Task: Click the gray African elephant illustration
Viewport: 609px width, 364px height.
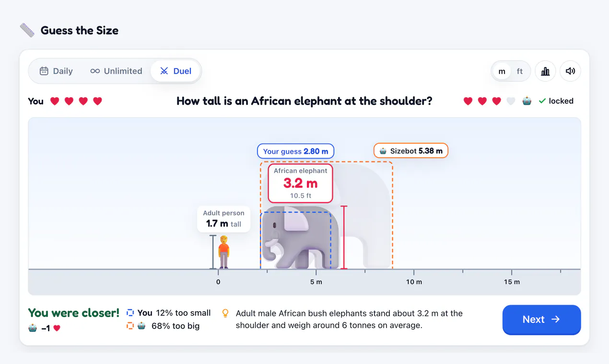Action: (301, 238)
